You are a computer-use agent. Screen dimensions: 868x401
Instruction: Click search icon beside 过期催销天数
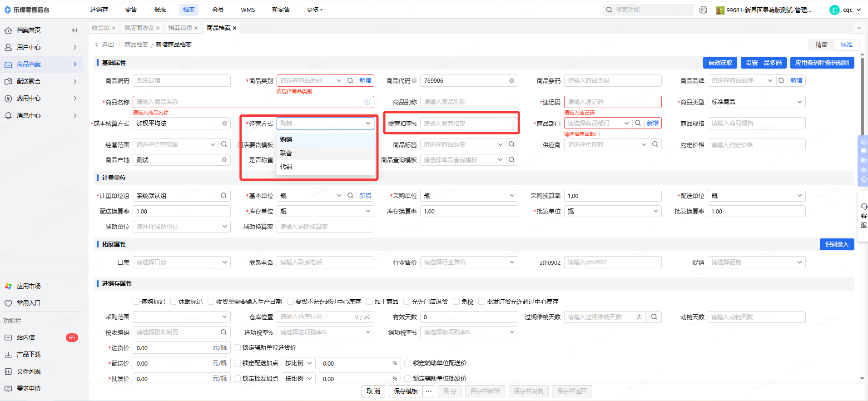pos(654,317)
